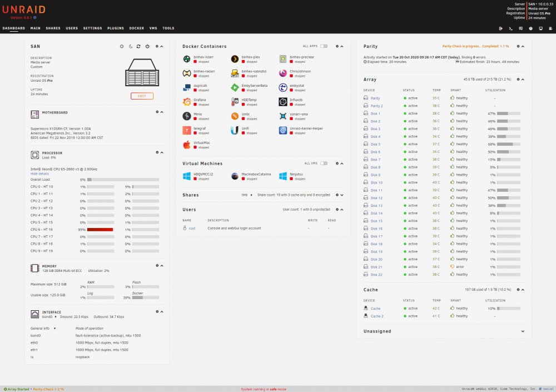This screenshot has width=556, height=392.
Task: Click the manual link in footer
Action: [x=548, y=389]
